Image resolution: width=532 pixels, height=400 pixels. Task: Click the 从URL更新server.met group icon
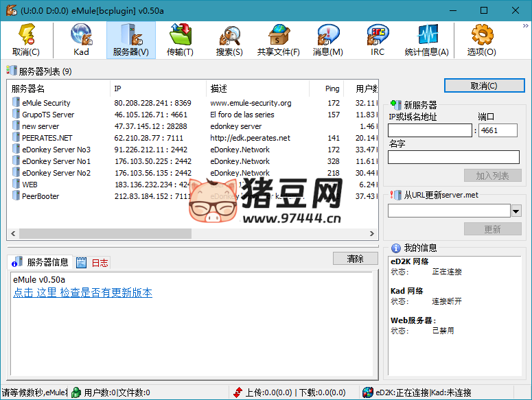[395, 195]
